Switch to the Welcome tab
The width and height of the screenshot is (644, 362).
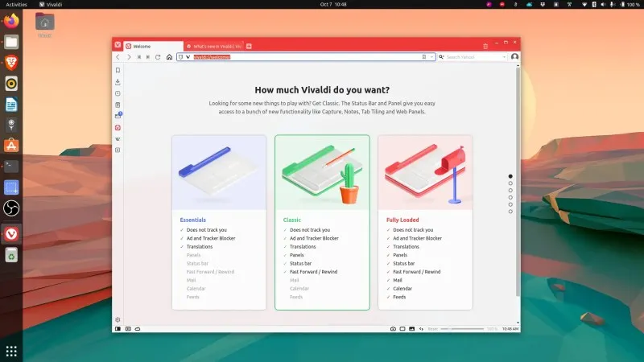pyautogui.click(x=154, y=47)
